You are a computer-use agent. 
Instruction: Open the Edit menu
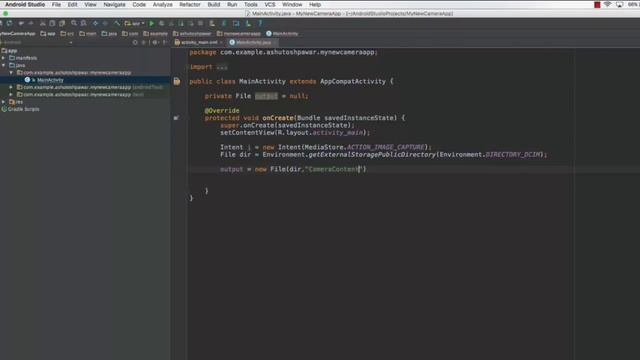pyautogui.click(x=72, y=4)
